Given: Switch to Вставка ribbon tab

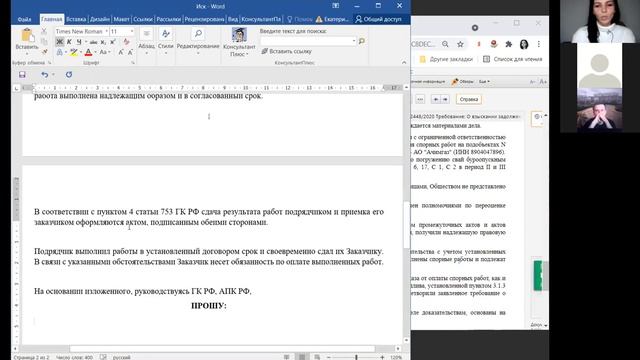Looking at the screenshot, I should 76,19.
